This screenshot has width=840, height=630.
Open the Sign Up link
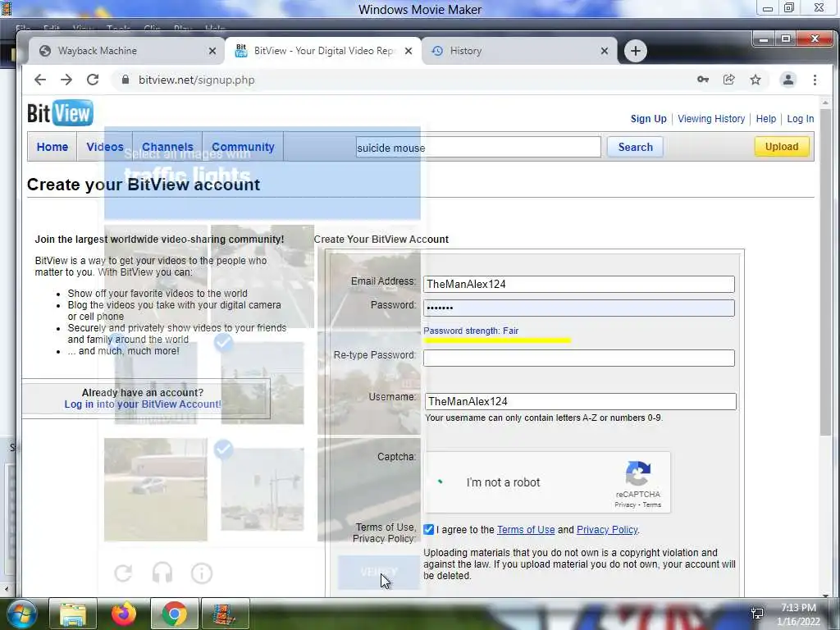click(x=648, y=119)
